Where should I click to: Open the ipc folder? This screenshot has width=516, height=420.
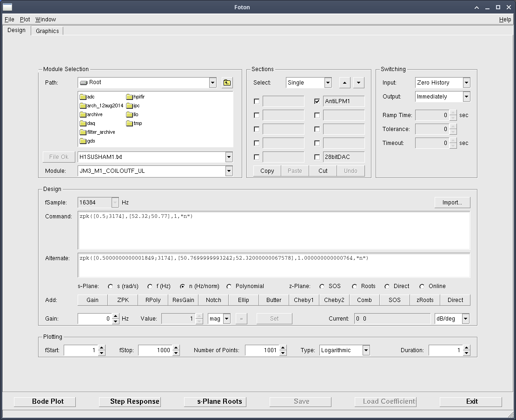point(133,105)
